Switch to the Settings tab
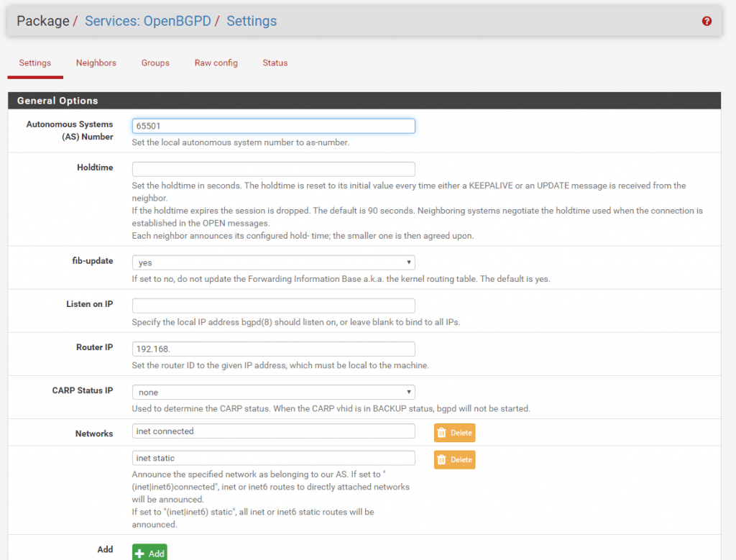736x560 pixels. point(34,63)
